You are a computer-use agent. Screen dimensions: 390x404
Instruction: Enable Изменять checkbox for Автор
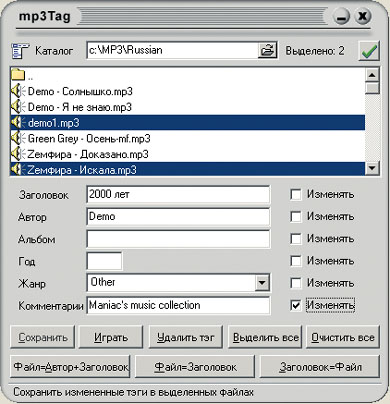click(296, 217)
